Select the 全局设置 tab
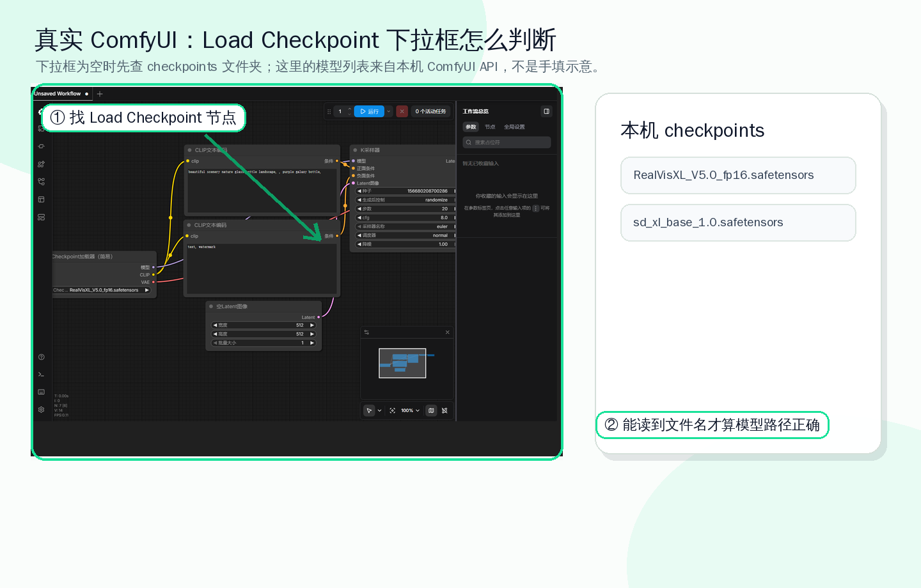 [514, 127]
